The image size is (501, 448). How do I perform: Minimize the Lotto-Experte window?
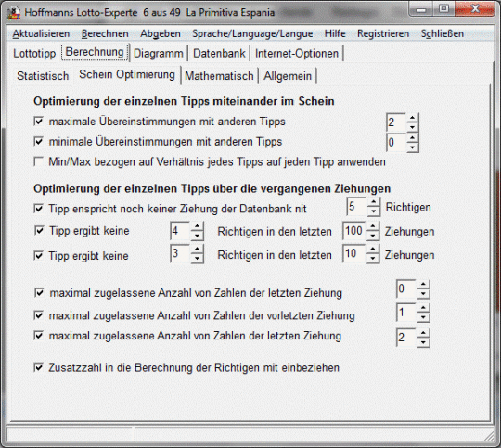click(421, 9)
